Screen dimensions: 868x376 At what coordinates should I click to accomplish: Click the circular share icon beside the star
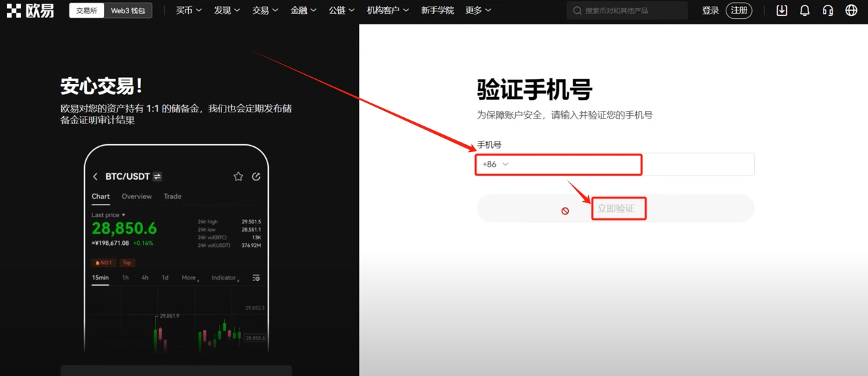(x=256, y=177)
